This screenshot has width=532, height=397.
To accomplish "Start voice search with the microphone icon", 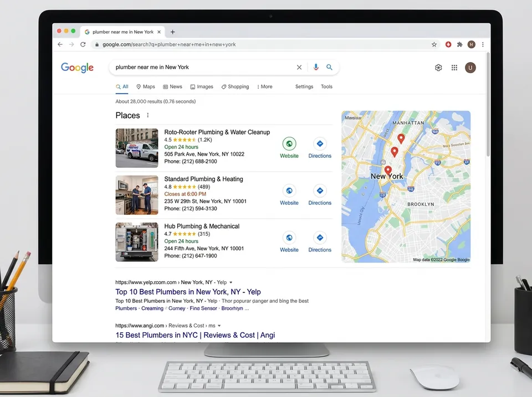I will pyautogui.click(x=316, y=67).
